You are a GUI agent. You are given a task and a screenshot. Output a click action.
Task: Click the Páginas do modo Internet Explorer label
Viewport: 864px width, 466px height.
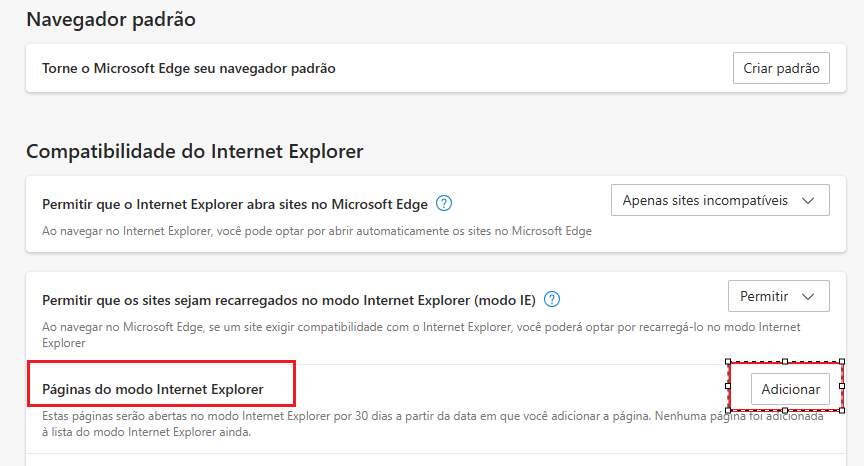click(153, 389)
